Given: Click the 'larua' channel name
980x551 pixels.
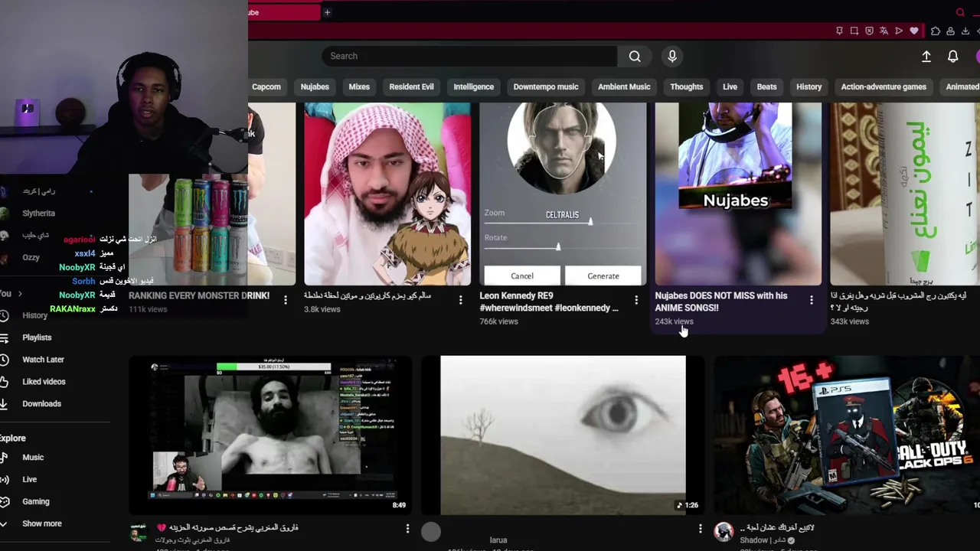Looking at the screenshot, I should [498, 540].
